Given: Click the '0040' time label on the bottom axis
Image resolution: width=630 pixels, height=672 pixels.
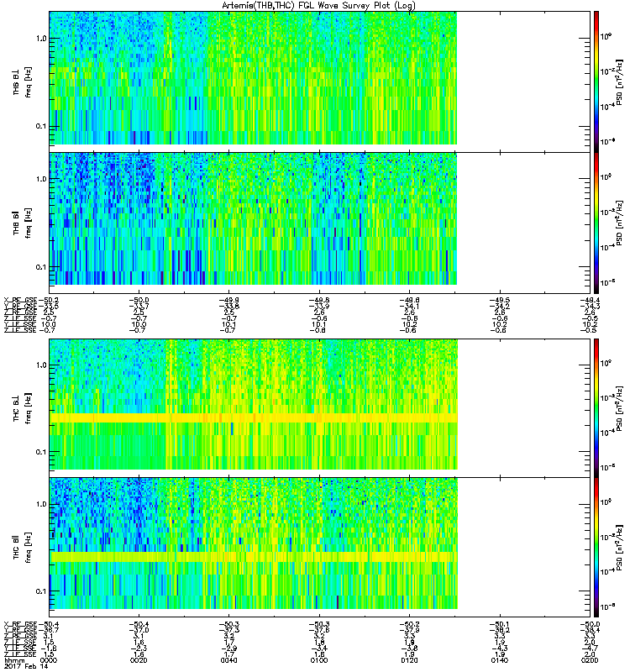Looking at the screenshot, I should (228, 660).
